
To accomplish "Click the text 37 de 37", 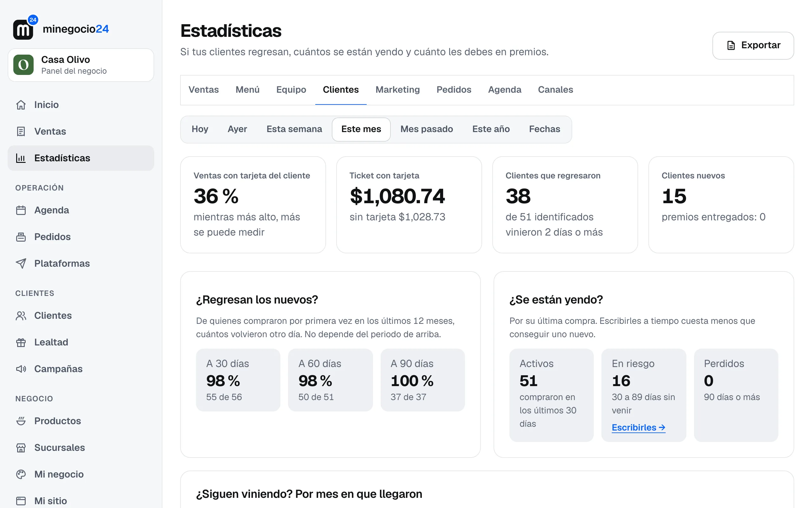I will pos(408,397).
